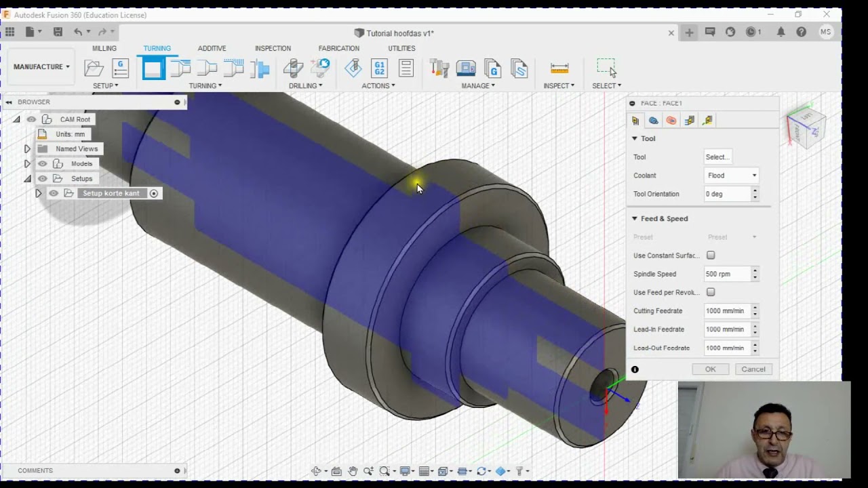
Task: Click the Simulate icon in Actions
Action: [x=353, y=68]
